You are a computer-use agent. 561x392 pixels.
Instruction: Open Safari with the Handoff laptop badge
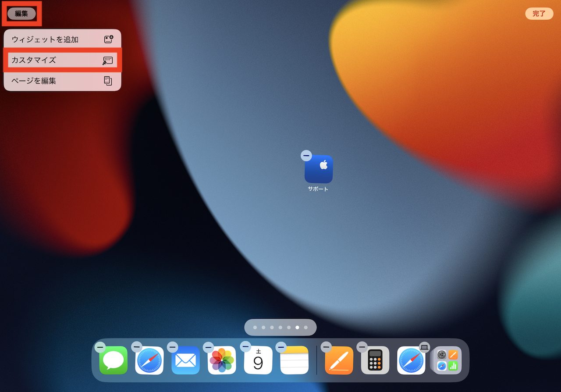(x=411, y=360)
